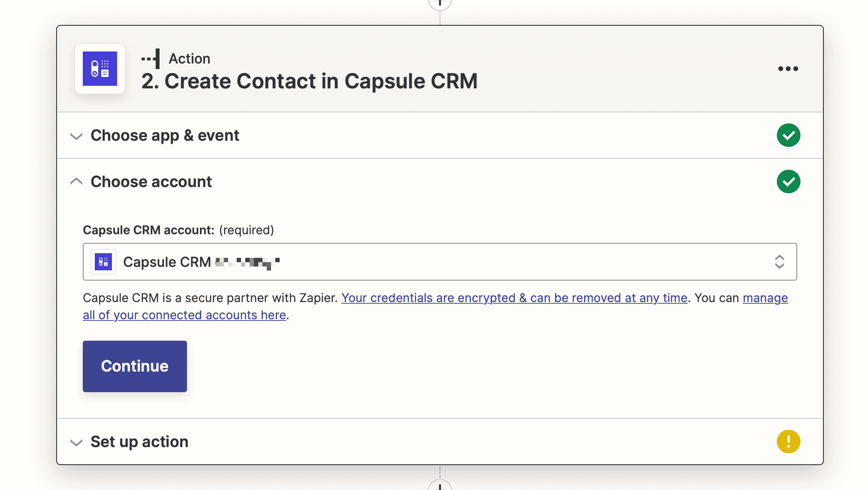
Task: Open manage all connected accounts link
Action: tap(184, 315)
